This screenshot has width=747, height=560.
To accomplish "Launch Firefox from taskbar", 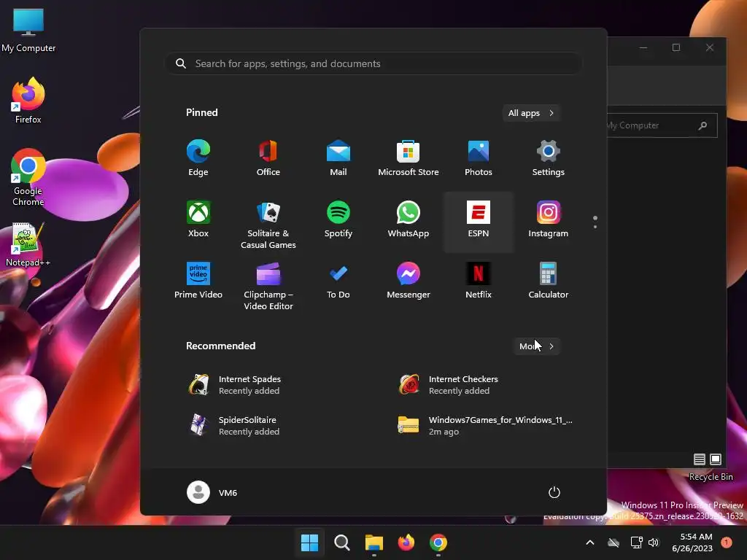I will (x=406, y=542).
